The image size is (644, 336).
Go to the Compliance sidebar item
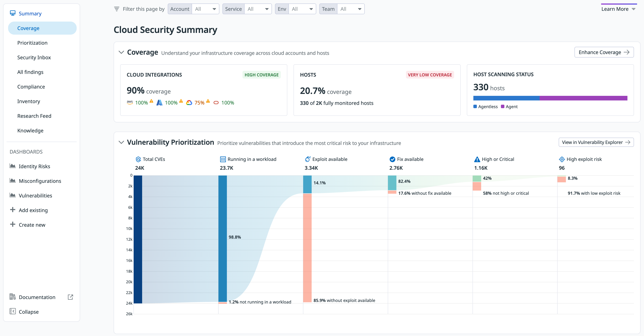(x=31, y=87)
